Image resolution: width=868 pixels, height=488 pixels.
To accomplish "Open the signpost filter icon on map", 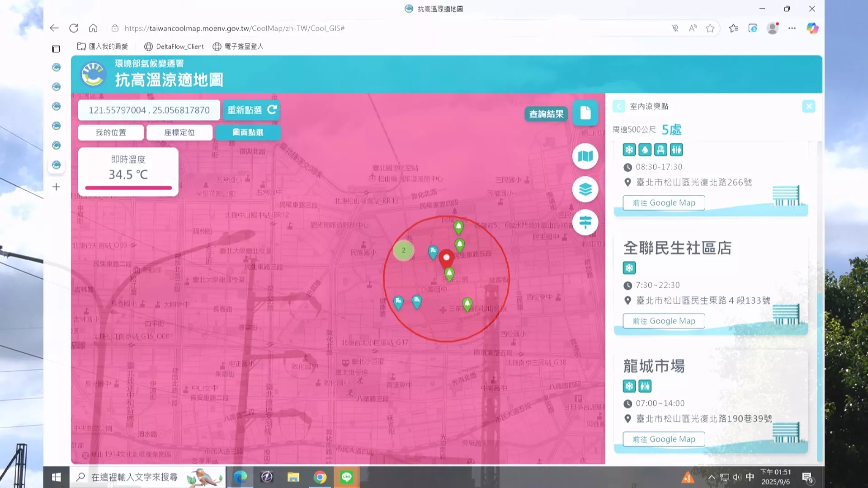I will (585, 222).
